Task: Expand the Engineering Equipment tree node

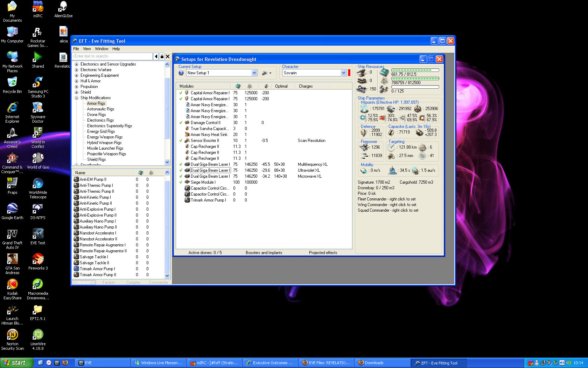Action: 76,75
